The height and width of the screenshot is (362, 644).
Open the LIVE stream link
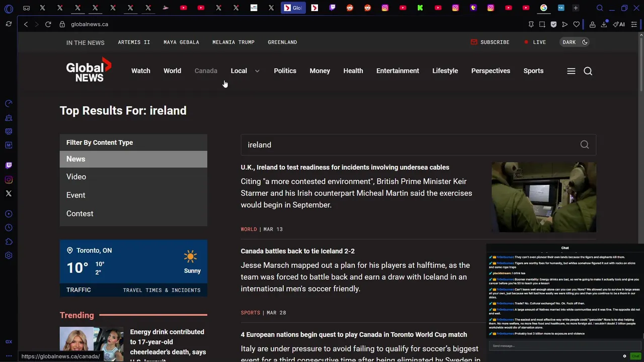(535, 42)
